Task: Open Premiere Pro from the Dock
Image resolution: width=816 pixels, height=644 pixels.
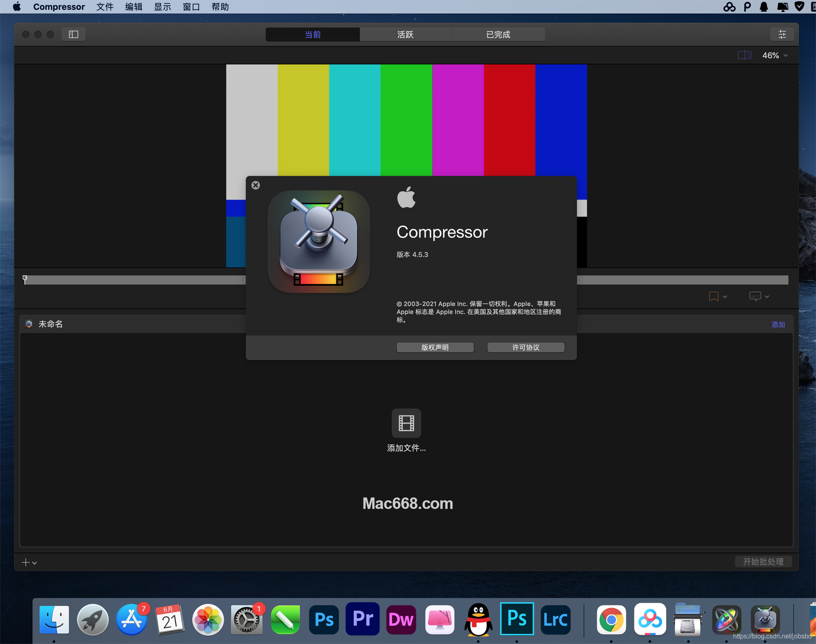Action: [362, 620]
